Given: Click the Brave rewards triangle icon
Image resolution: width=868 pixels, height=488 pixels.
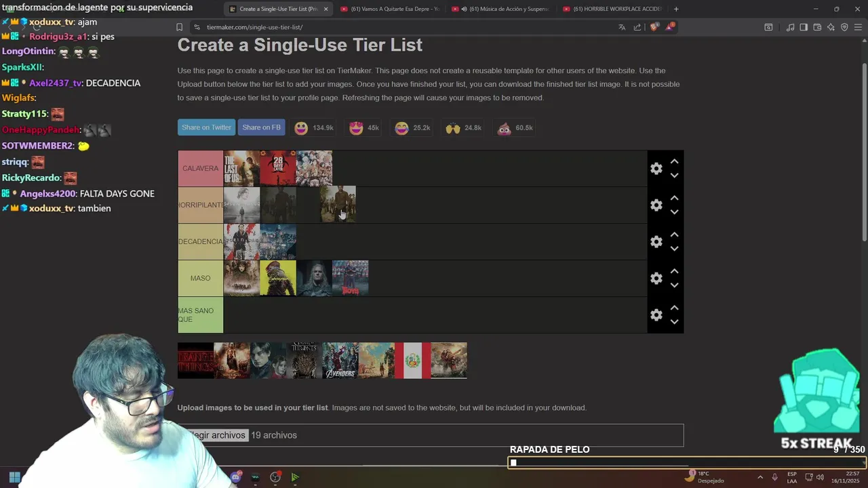Looking at the screenshot, I should [x=670, y=27].
